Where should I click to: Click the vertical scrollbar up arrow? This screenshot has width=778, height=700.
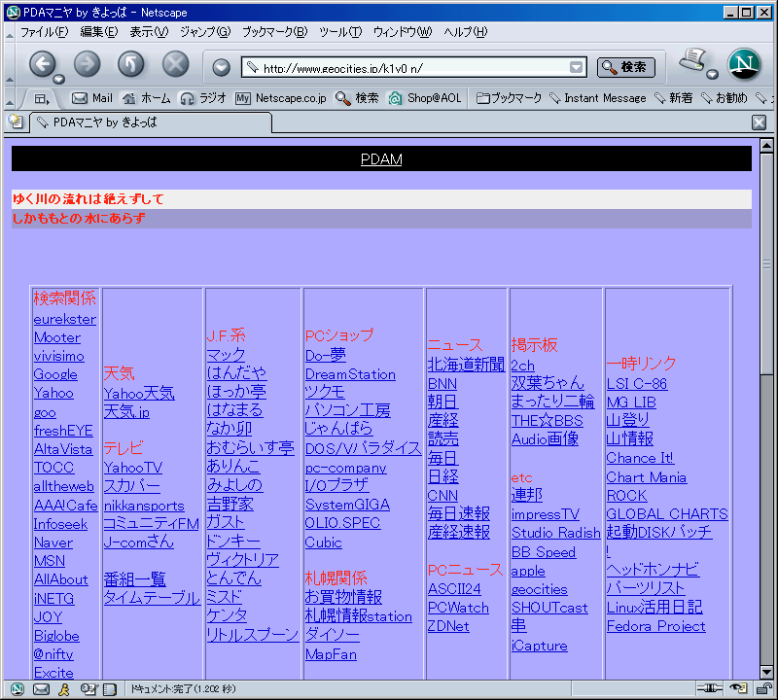point(766,146)
